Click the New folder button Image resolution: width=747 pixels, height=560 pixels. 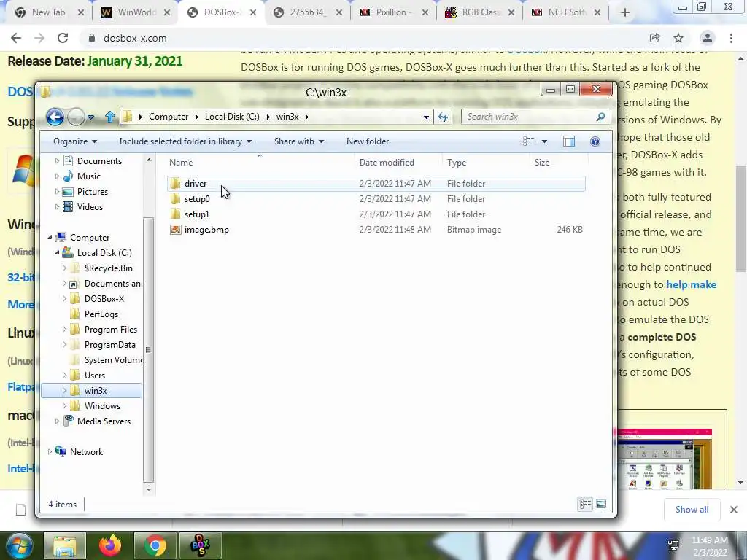(368, 141)
